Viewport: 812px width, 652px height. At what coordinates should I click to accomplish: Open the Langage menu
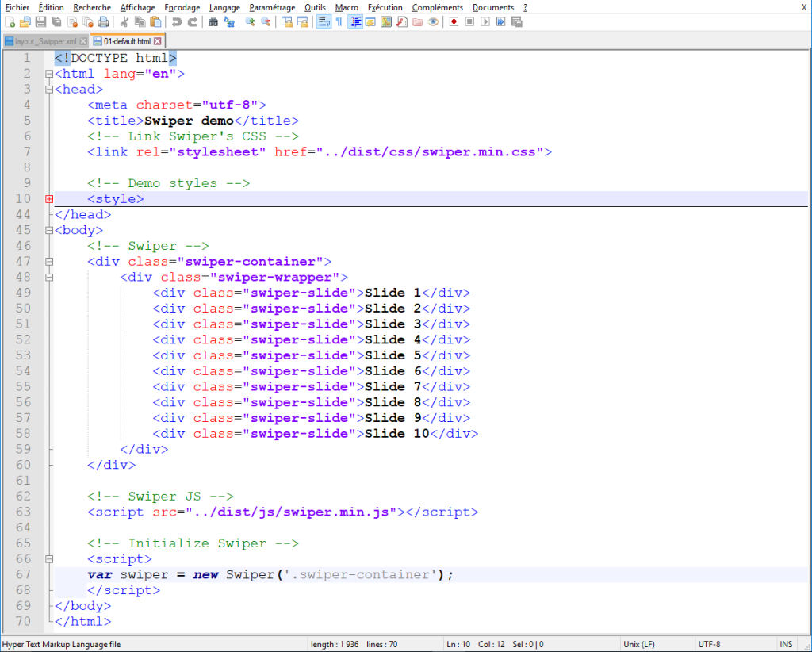tap(224, 7)
